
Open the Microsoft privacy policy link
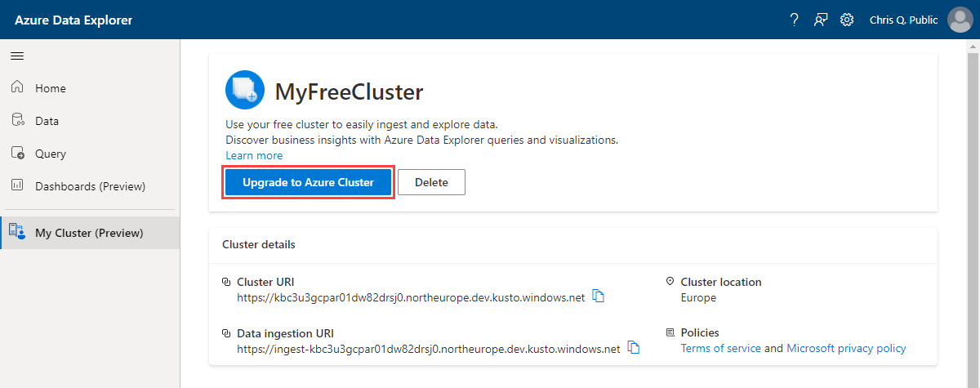846,348
